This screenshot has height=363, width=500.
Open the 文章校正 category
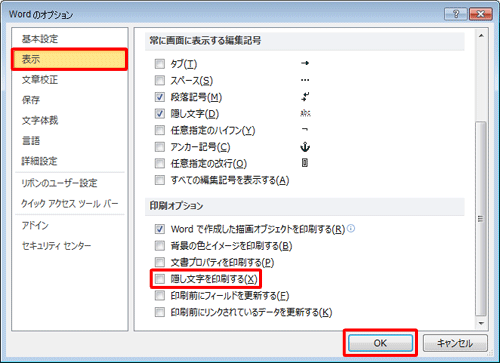[x=40, y=80]
